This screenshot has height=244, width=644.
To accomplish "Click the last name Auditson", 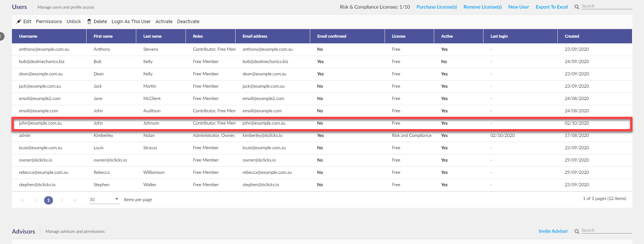I will tap(152, 111).
